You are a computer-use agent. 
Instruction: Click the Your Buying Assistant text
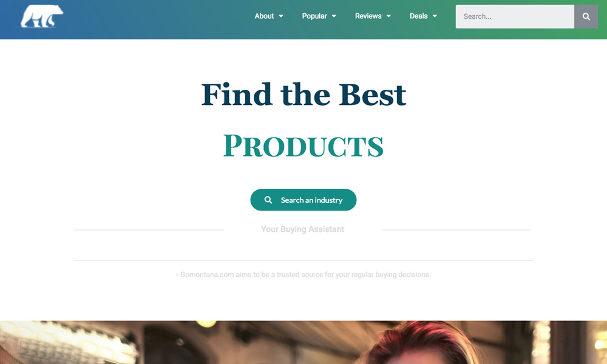(302, 229)
